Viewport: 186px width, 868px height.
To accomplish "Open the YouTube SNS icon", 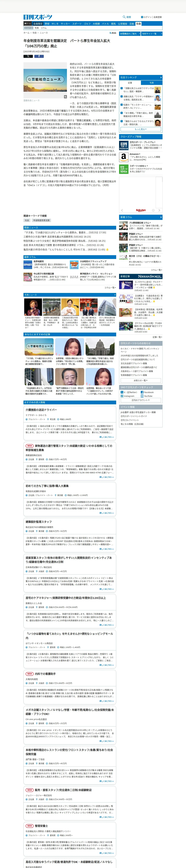I will [142, 396].
